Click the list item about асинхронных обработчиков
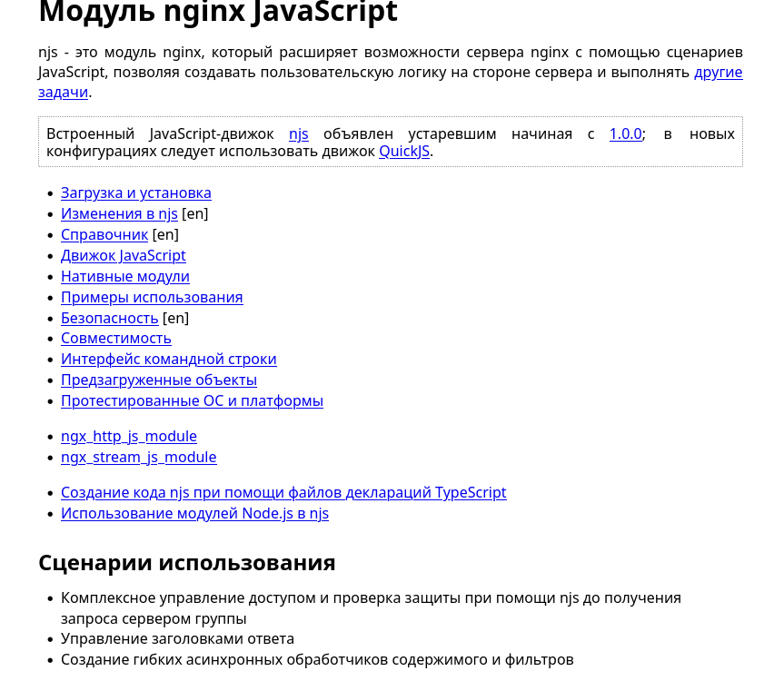This screenshot has width=784, height=681. (x=317, y=660)
